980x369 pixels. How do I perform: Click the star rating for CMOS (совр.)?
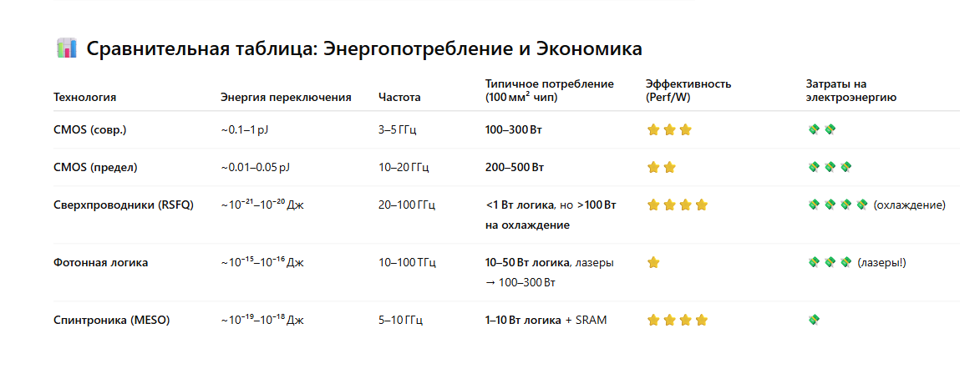click(669, 130)
